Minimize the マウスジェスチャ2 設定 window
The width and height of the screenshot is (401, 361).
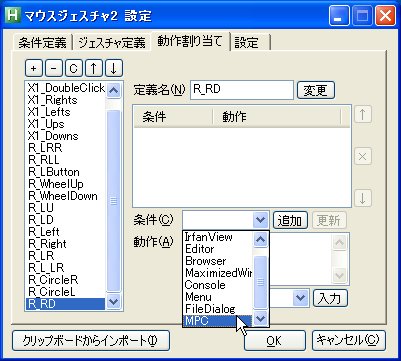[x=339, y=16]
